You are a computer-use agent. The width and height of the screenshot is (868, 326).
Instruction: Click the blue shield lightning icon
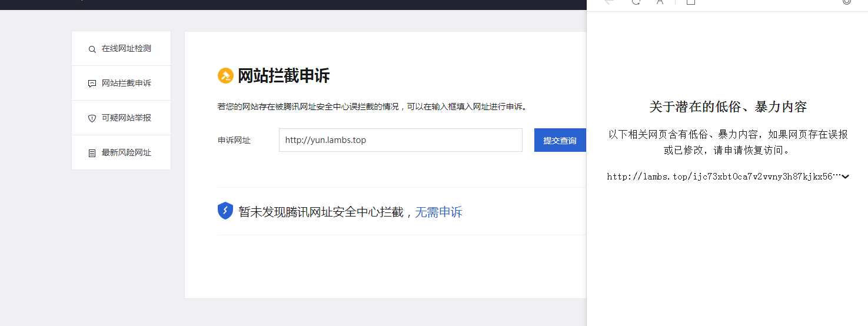pyautogui.click(x=225, y=211)
